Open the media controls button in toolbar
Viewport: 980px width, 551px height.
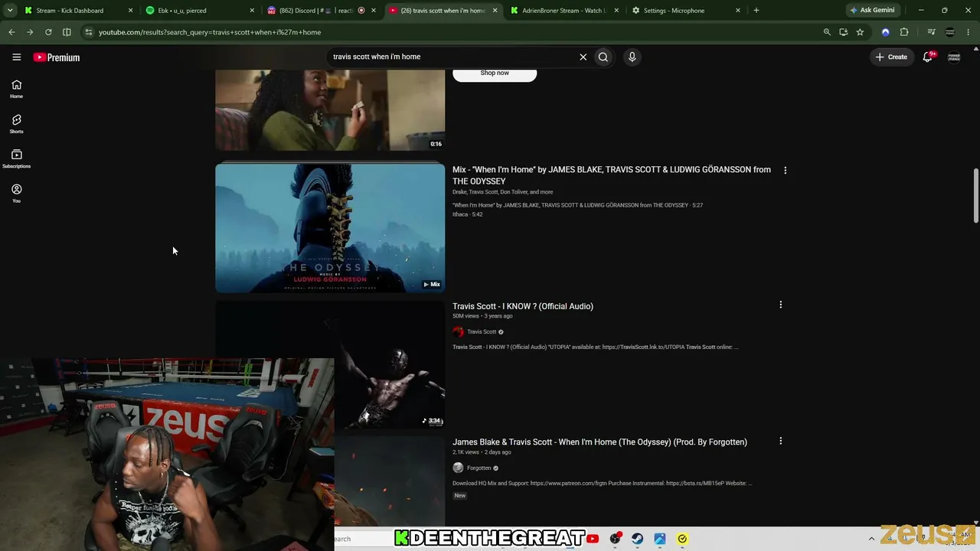(x=931, y=32)
